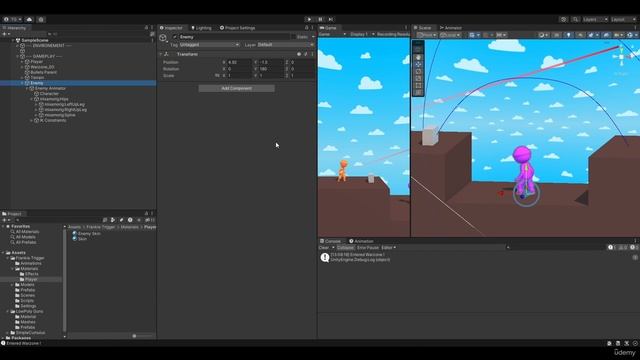640x360 pixels.
Task: Open the Tag dropdown showing Untagged
Action: tap(209, 44)
